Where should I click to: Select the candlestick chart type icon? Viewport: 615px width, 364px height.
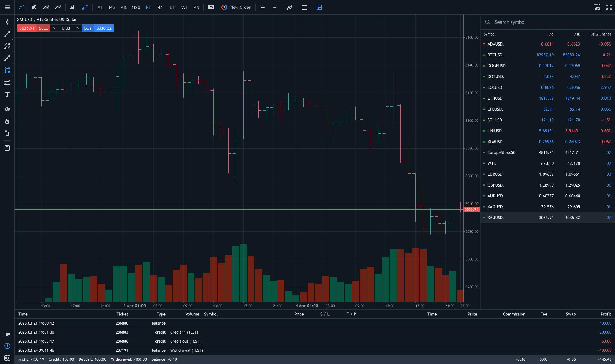pos(34,7)
